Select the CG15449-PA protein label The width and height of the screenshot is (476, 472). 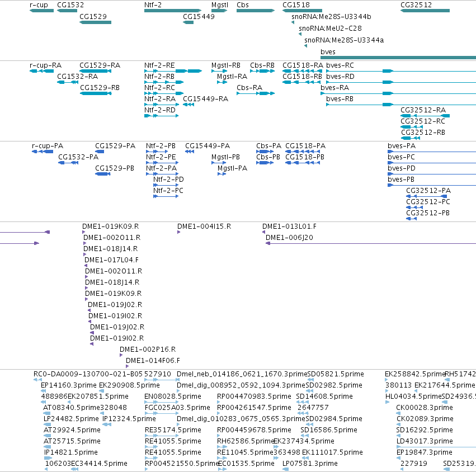tap(208, 146)
